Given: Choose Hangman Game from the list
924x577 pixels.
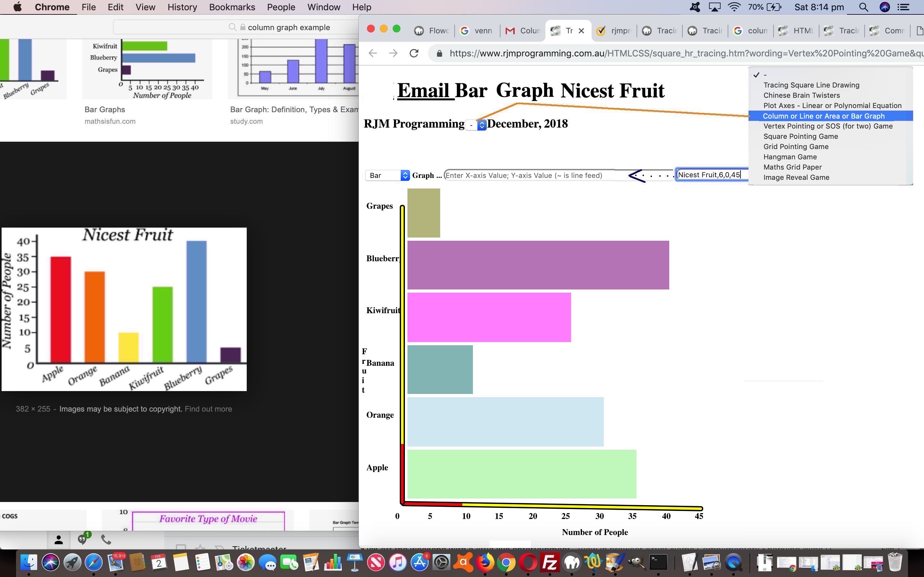Looking at the screenshot, I should pyautogui.click(x=790, y=157).
